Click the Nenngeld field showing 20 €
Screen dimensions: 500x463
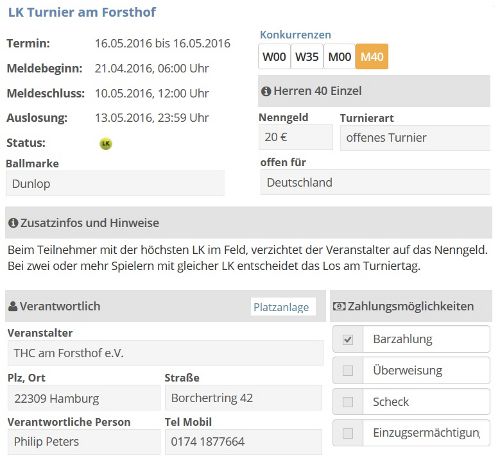[296, 137]
